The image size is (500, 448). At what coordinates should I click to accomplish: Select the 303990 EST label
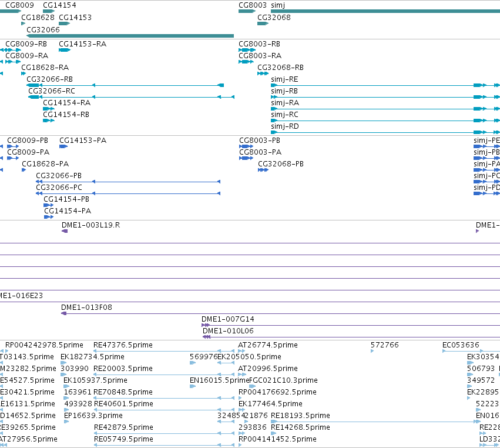click(x=74, y=369)
